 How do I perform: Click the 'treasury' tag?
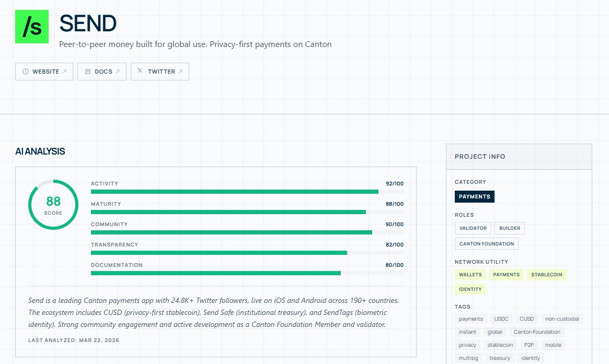499,358
